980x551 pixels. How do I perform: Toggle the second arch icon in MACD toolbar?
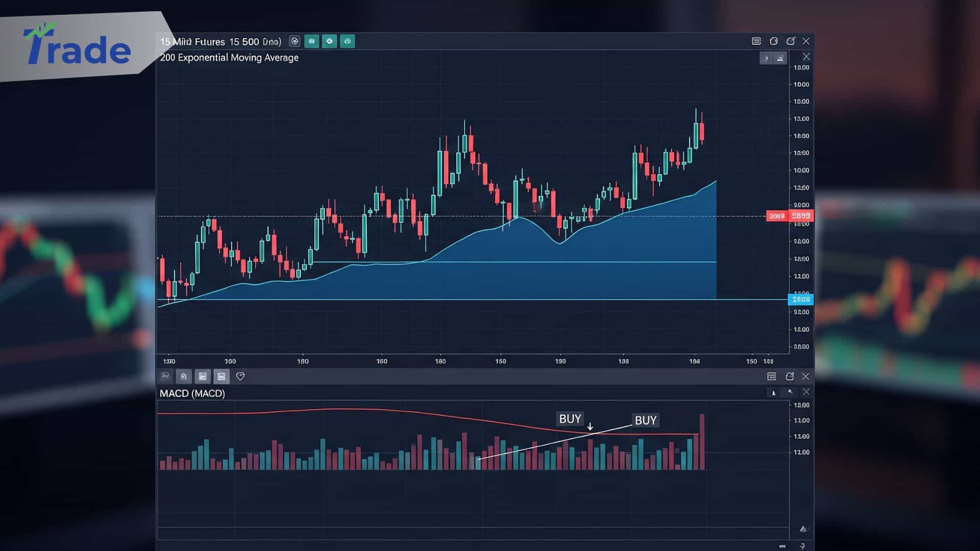coord(184,377)
